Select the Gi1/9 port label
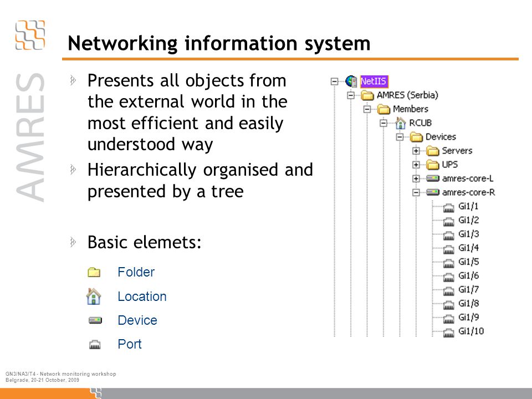532x399 pixels. (x=469, y=318)
